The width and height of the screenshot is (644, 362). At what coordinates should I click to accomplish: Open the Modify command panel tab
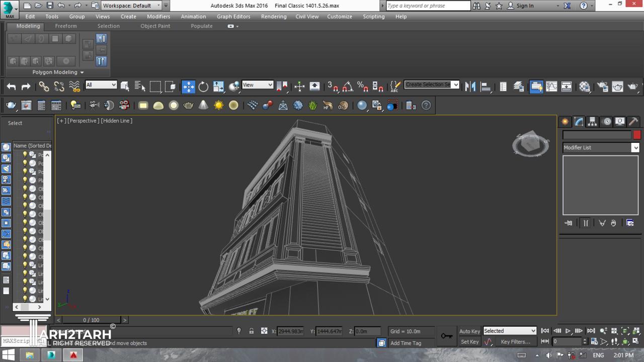pos(579,122)
